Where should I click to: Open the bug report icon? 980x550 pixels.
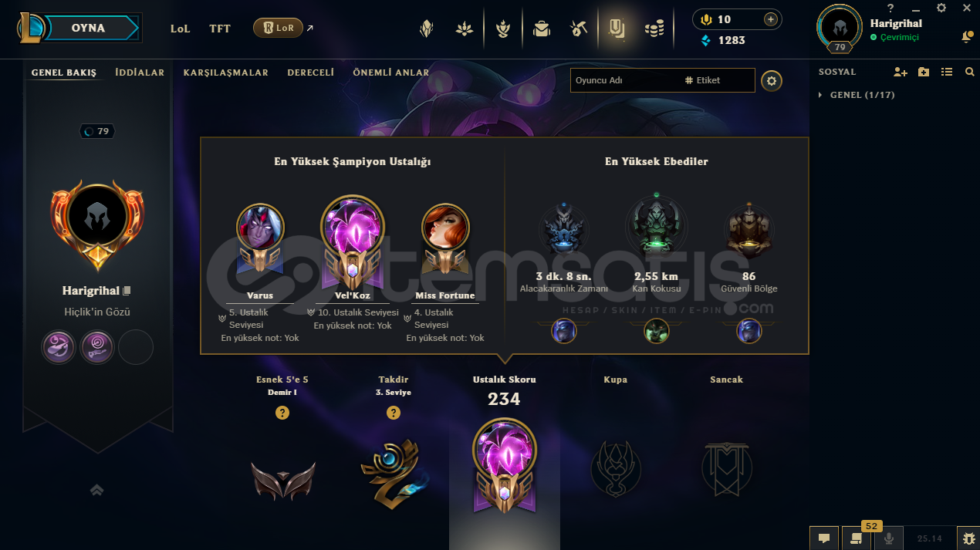(968, 538)
